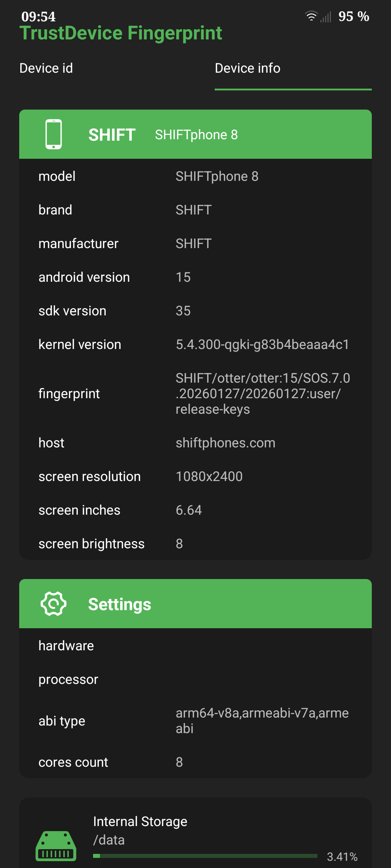The width and height of the screenshot is (391, 868).
Task: Tap the shiftphones.com host value
Action: pyautogui.click(x=225, y=443)
